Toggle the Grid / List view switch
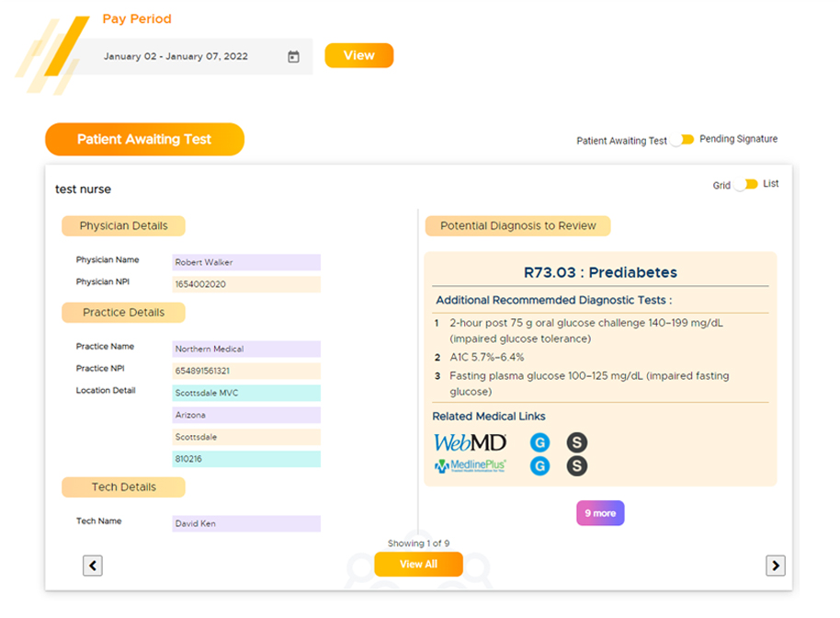Screen dimensions: 840x618 (x=746, y=185)
